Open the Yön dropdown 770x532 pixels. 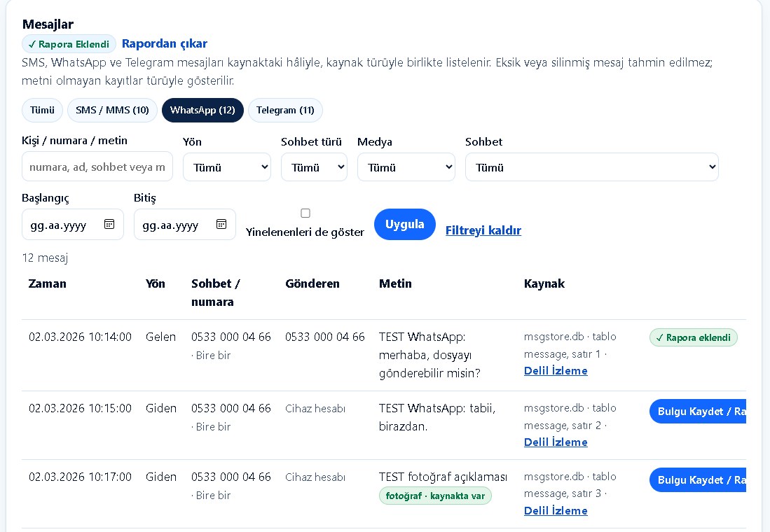tap(227, 167)
